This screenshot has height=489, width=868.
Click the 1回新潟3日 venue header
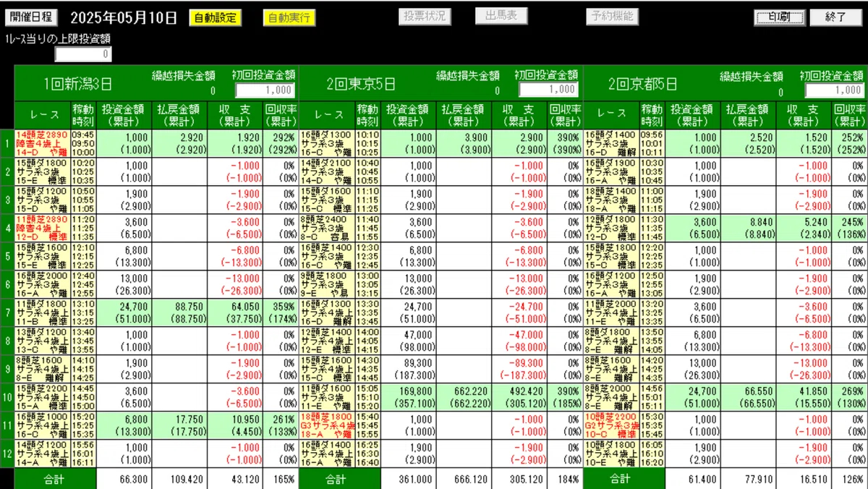point(78,84)
